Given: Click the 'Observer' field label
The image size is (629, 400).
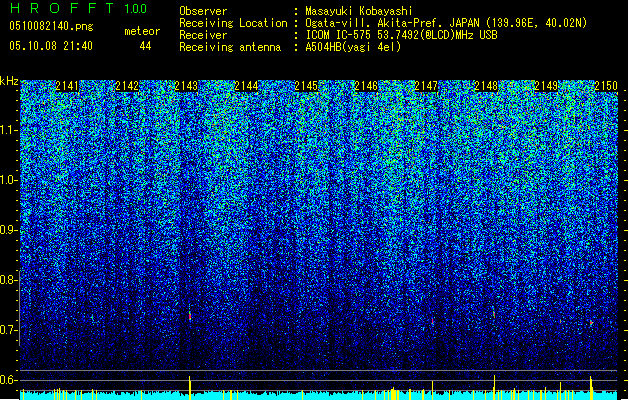Looking at the screenshot, I should (203, 11).
